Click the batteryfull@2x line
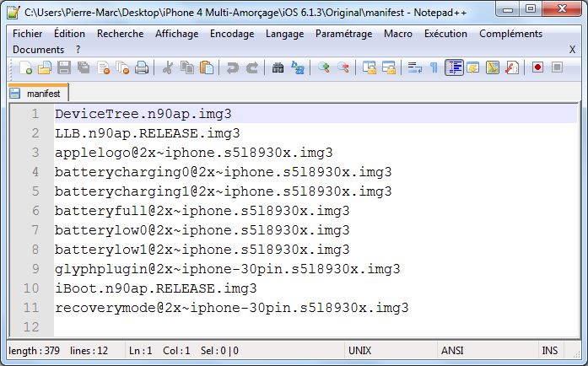This screenshot has width=588, height=366. [x=202, y=211]
